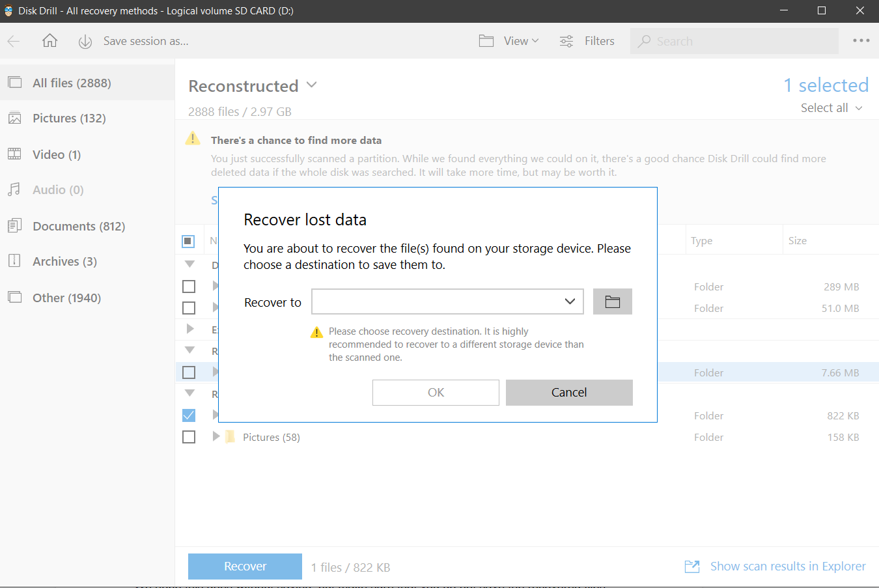Click the 7.66 MB size cell
The width and height of the screenshot is (879, 588).
point(840,372)
